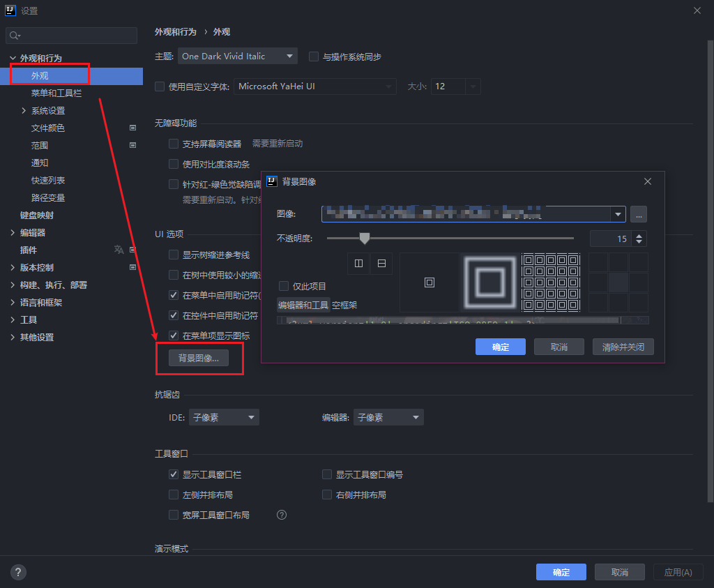Screen dimensions: 714x588
Task: Select the bottom-right cell of the anchor grid
Action: 639,303
